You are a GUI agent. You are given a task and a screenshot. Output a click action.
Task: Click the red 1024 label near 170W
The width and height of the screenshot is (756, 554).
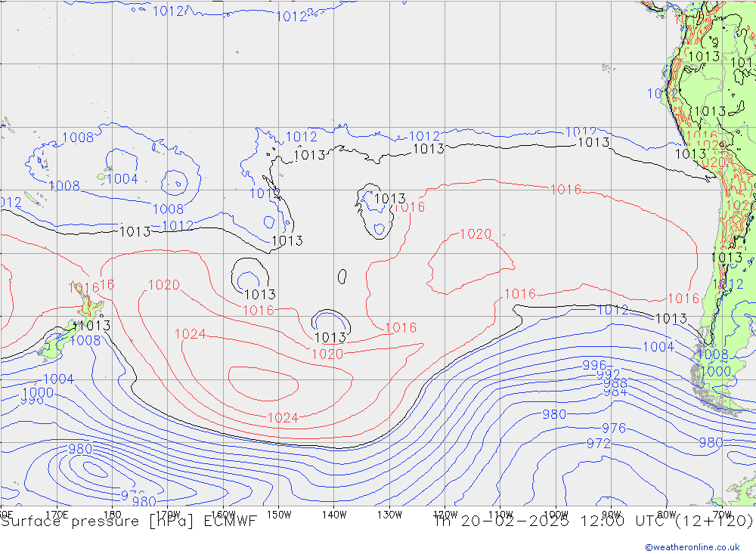pyautogui.click(x=190, y=333)
